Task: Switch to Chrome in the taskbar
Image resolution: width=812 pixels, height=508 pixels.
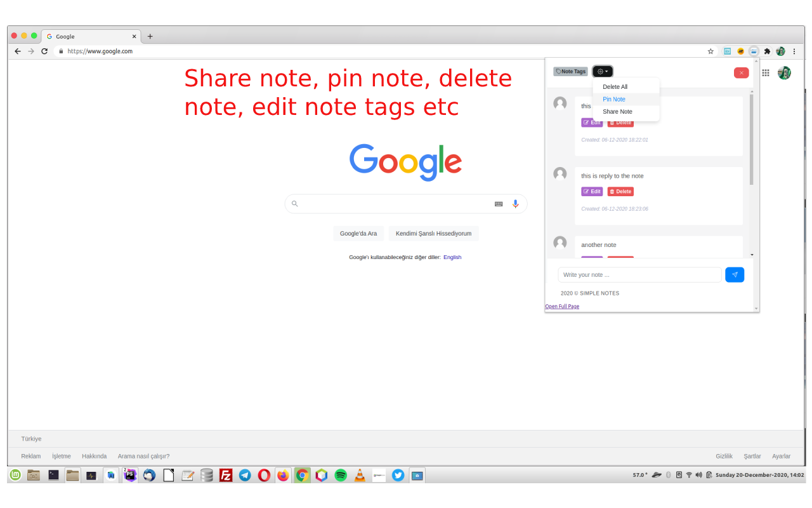Action: 303,475
